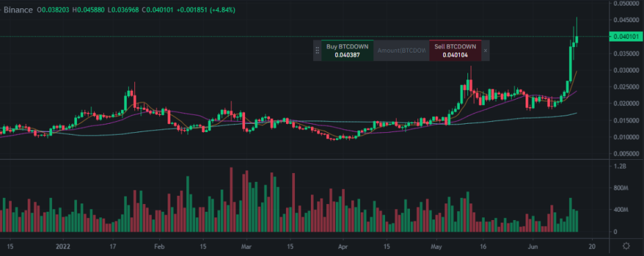The image size is (644, 256).
Task: Click the trade panel drag handle
Action: pos(317,51)
